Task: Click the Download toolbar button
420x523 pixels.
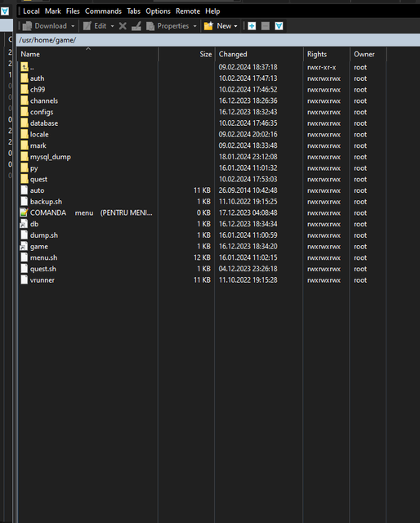Action: [x=45, y=26]
